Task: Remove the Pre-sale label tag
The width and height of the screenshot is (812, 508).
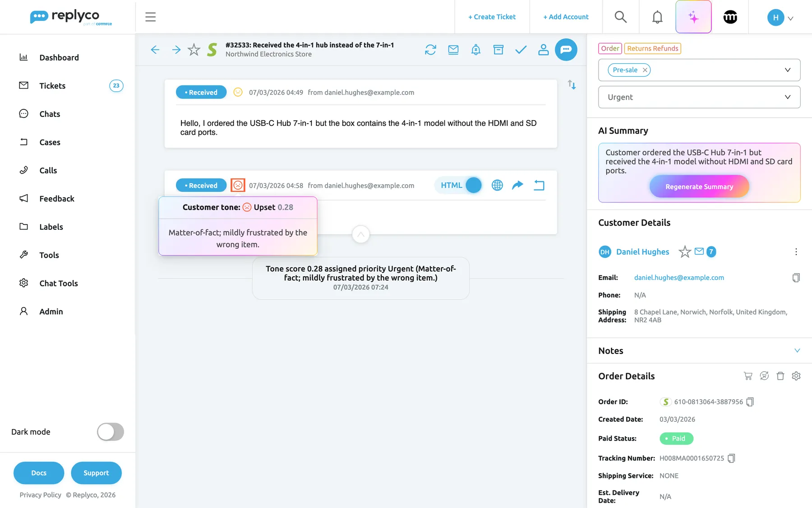Action: pyautogui.click(x=645, y=70)
